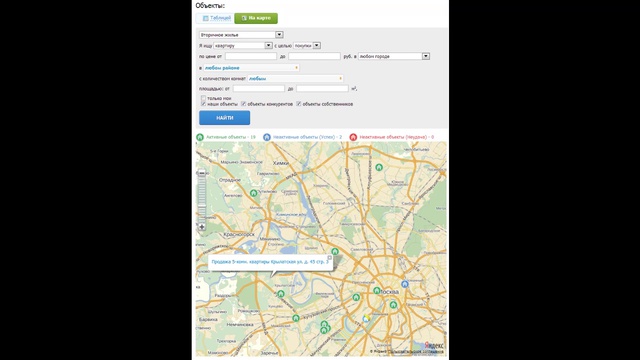Open the 'Я ищу' квартиру dropdown
Viewport: 640px width, 360px height.
click(x=243, y=45)
